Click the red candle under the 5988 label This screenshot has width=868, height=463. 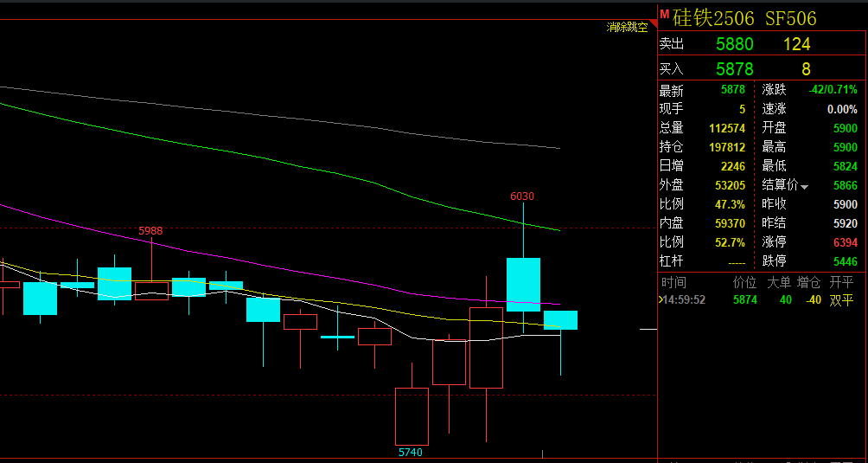pyautogui.click(x=151, y=292)
